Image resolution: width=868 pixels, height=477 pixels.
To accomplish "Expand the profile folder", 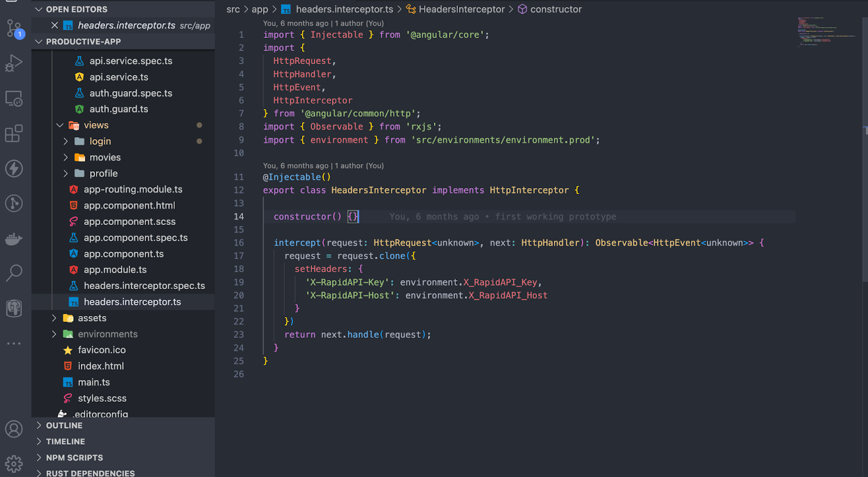I will tap(66, 173).
